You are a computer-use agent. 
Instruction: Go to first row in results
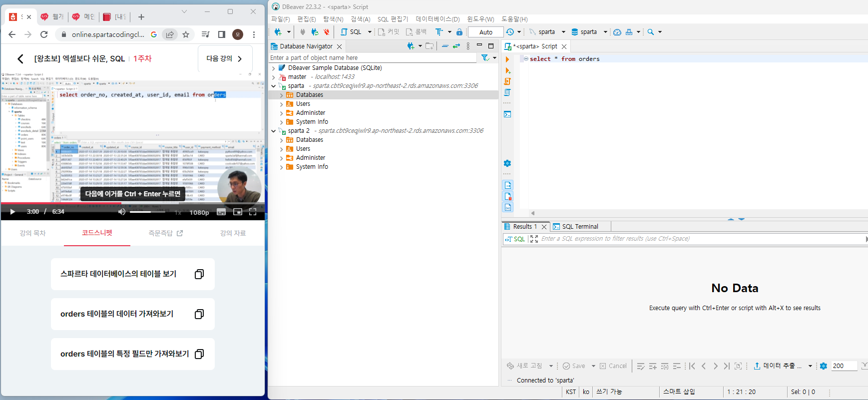pyautogui.click(x=692, y=366)
